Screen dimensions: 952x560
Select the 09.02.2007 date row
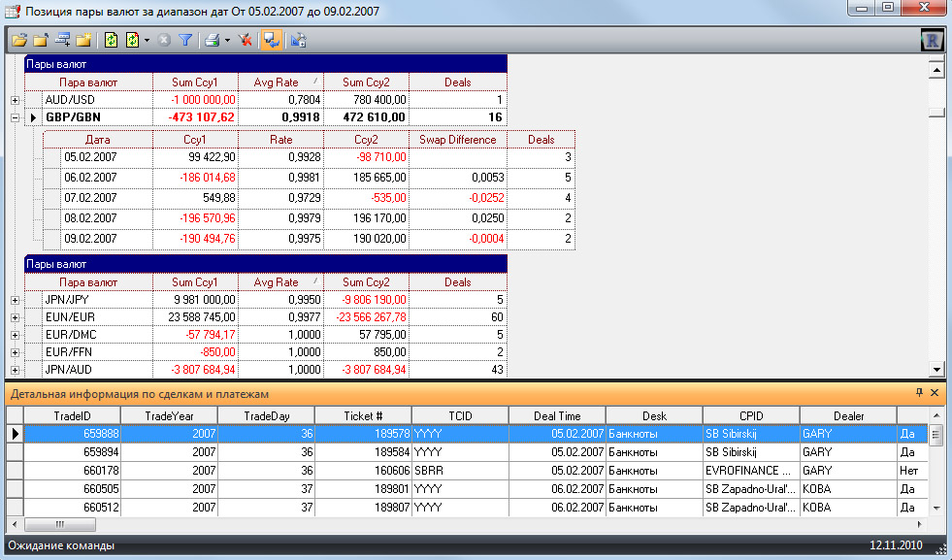click(309, 239)
